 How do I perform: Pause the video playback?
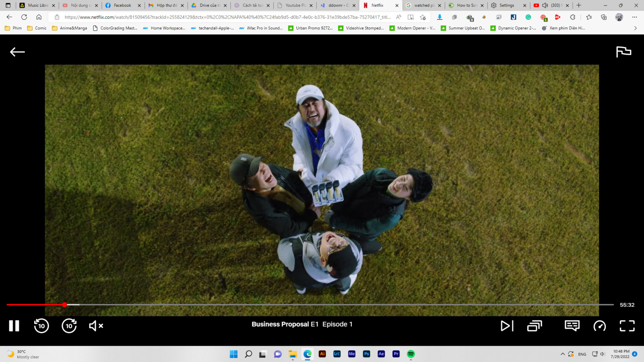point(14,325)
